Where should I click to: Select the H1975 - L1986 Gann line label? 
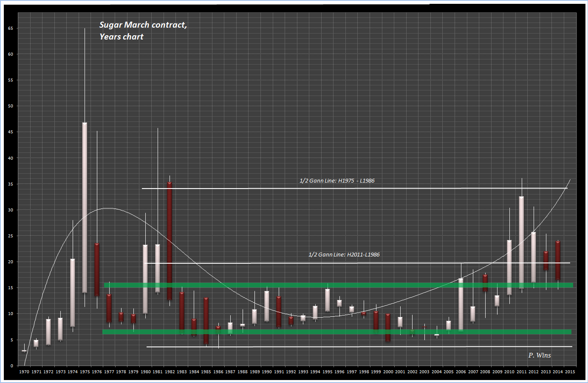[x=337, y=180]
